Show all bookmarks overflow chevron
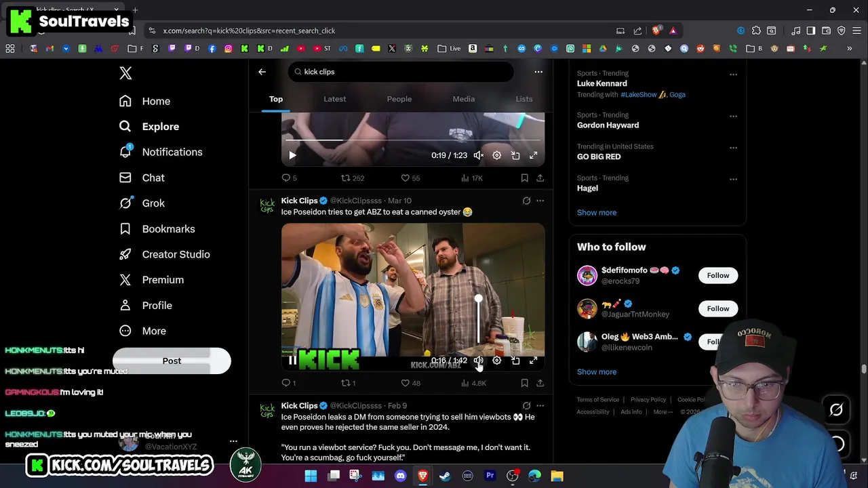The image size is (868, 488). coord(849,49)
